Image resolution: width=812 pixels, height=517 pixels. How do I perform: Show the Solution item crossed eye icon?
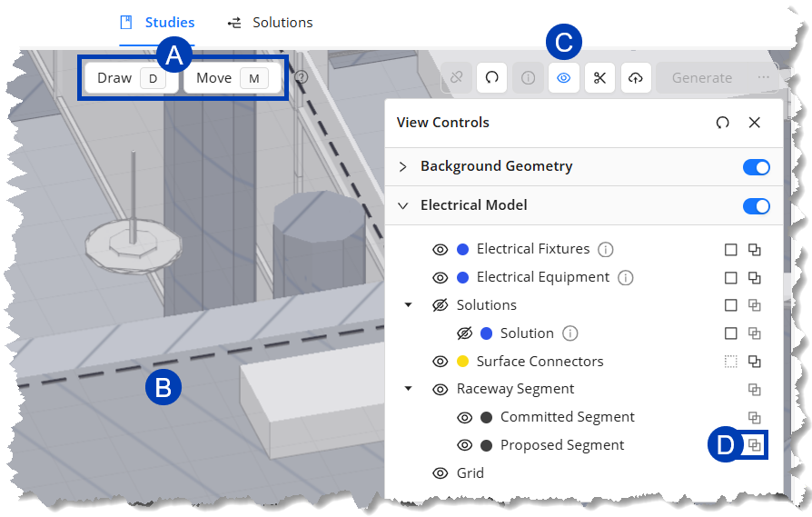464,333
